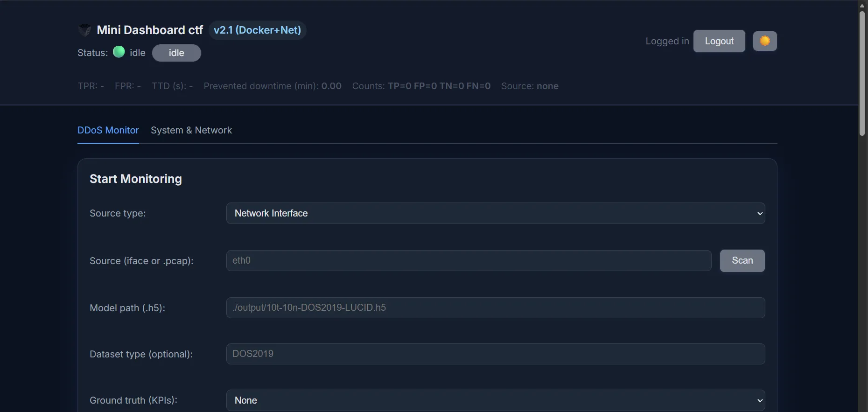Click the Source type dropdown chevron arrow
The height and width of the screenshot is (412, 868).
pos(759,214)
